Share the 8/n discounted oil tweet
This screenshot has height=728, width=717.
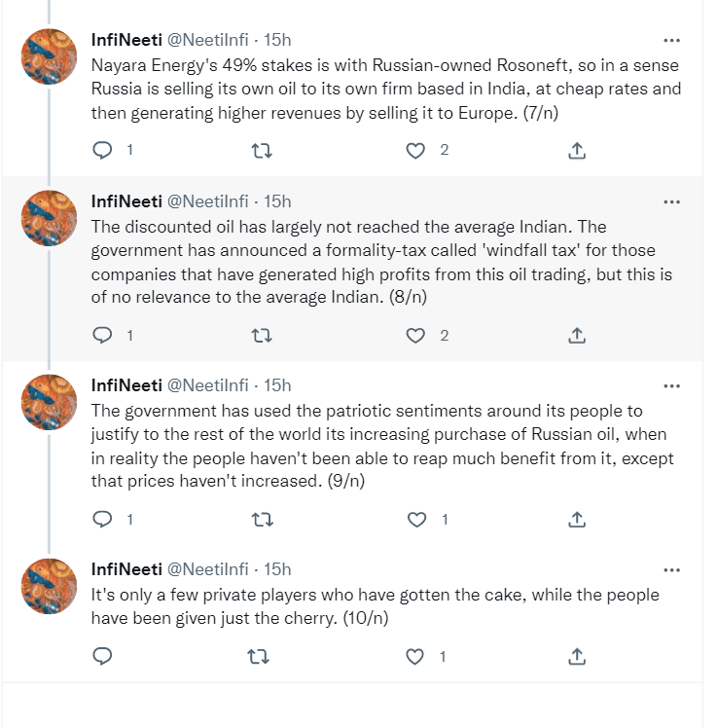[576, 335]
